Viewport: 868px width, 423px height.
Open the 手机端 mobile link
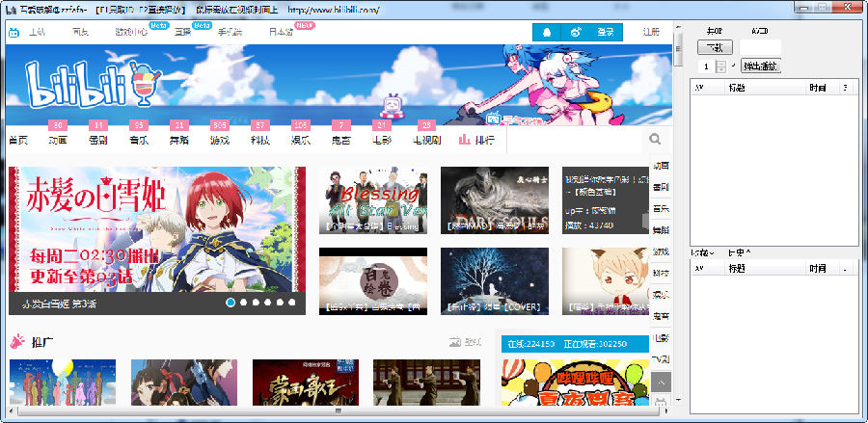pyautogui.click(x=230, y=32)
